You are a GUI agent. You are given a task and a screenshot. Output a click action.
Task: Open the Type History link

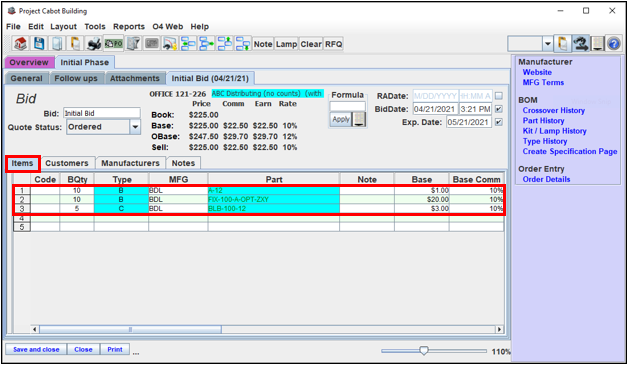545,141
